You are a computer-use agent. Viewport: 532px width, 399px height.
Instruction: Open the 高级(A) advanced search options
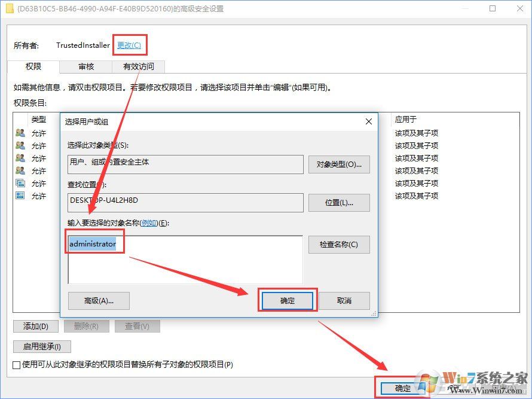tap(98, 300)
